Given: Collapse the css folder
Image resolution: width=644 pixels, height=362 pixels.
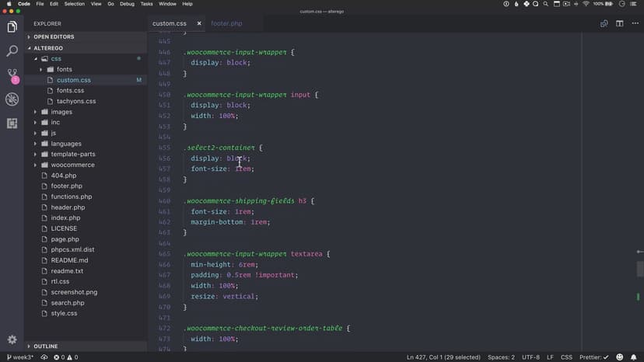Looking at the screenshot, I should click(x=55, y=58).
